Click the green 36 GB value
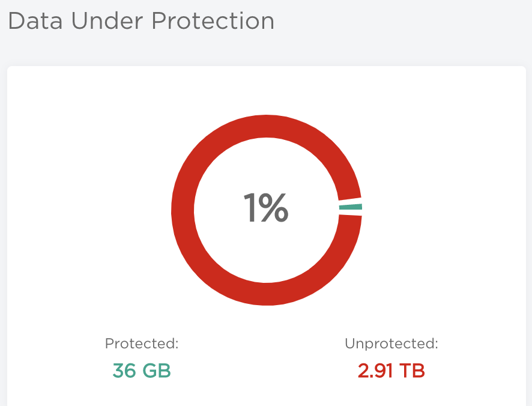This screenshot has width=532, height=406. (142, 371)
